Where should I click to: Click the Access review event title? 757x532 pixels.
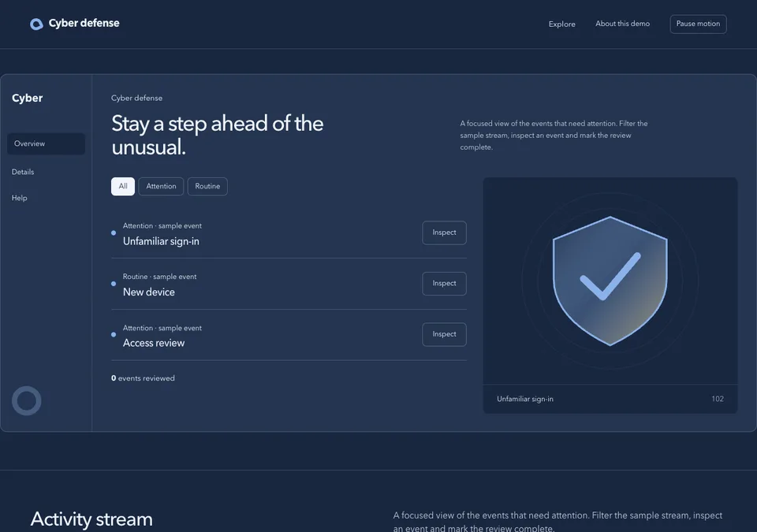[x=154, y=343]
